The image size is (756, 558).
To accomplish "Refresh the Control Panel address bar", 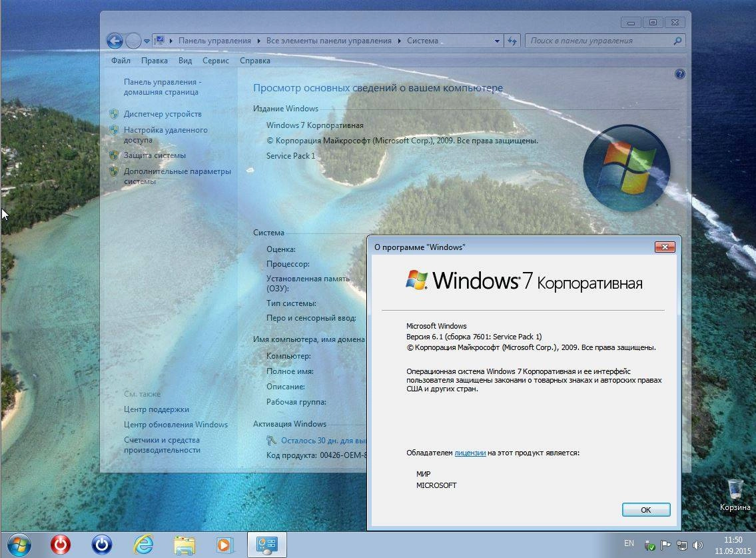I will 512,41.
